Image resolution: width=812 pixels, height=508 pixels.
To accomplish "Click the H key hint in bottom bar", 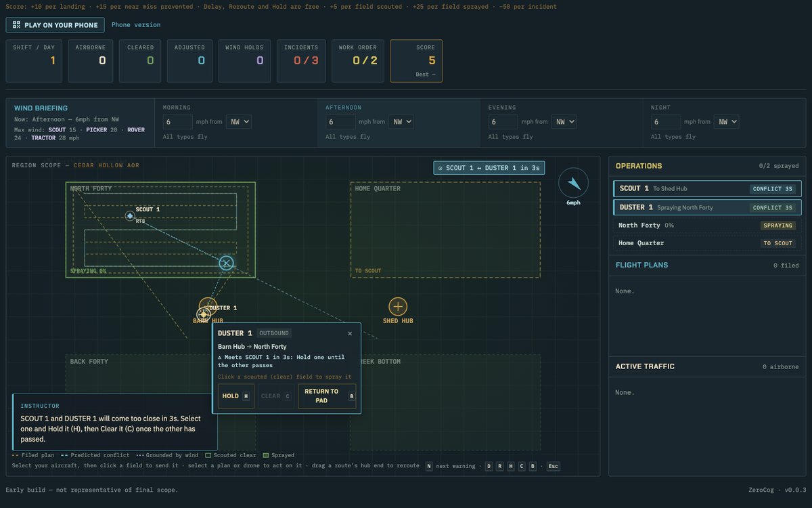I will click(511, 466).
